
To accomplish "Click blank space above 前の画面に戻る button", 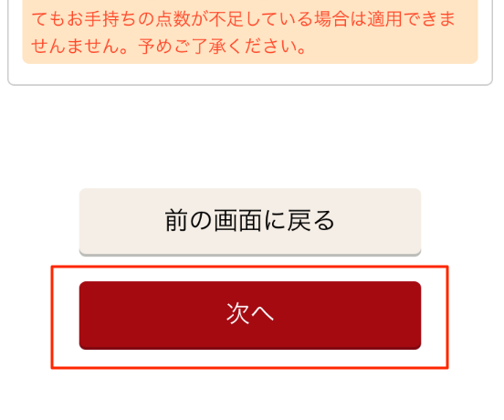I will click(x=250, y=137).
